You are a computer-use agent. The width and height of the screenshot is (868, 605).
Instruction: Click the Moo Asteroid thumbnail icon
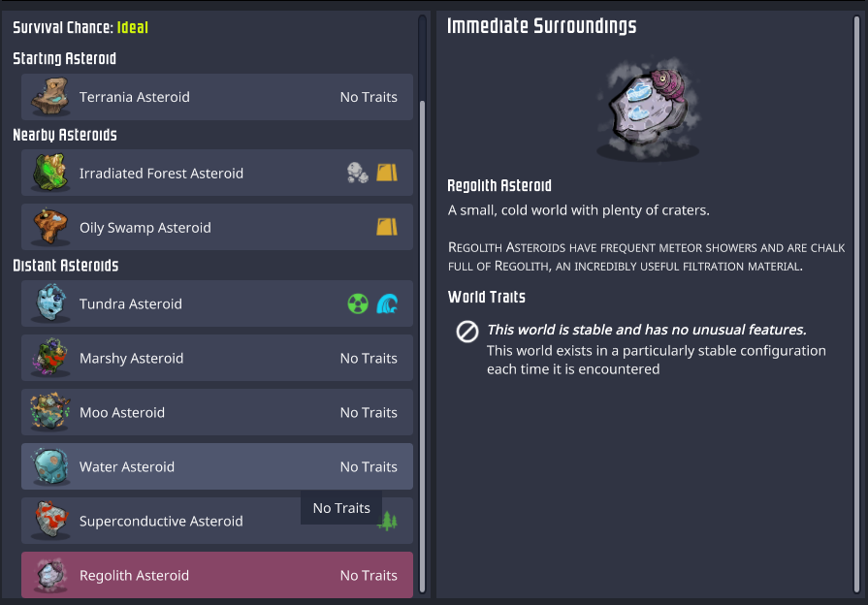click(48, 412)
